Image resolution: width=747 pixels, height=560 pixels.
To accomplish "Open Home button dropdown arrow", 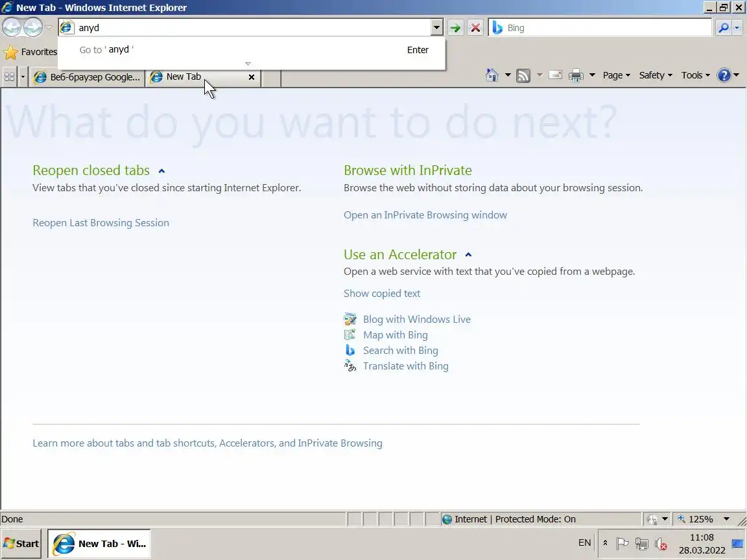I will [x=508, y=75].
